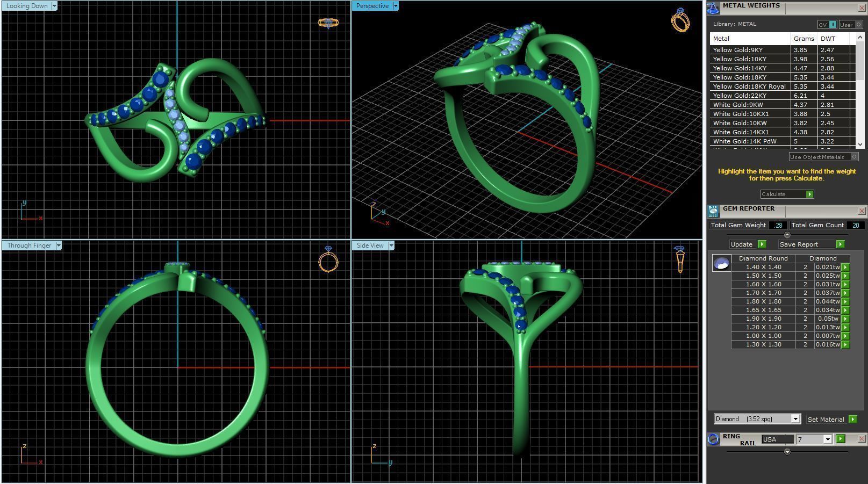Open the Diamond (3.52 spg) material dropdown
Image resolution: width=868 pixels, height=484 pixels.
click(795, 419)
